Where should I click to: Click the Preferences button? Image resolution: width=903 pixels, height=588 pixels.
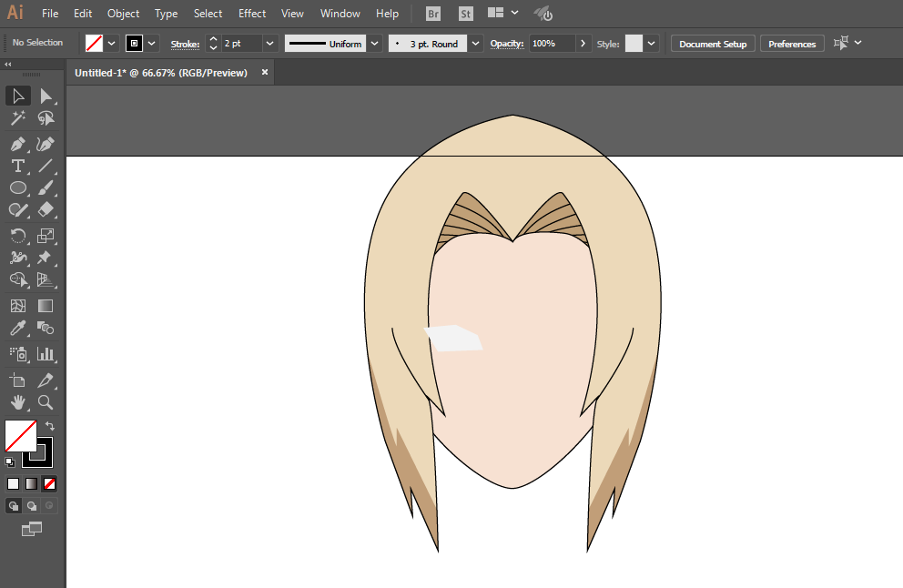pos(792,44)
